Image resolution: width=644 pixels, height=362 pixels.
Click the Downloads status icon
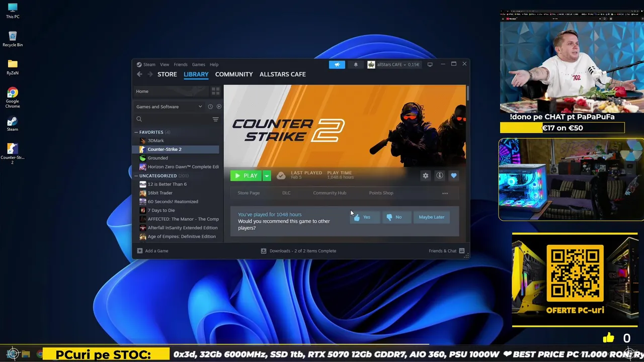click(263, 251)
